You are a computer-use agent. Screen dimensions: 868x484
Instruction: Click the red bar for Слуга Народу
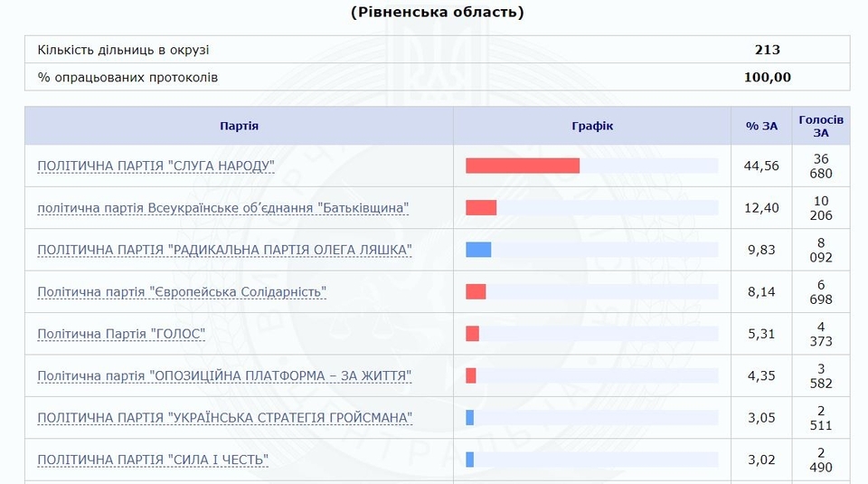point(523,166)
